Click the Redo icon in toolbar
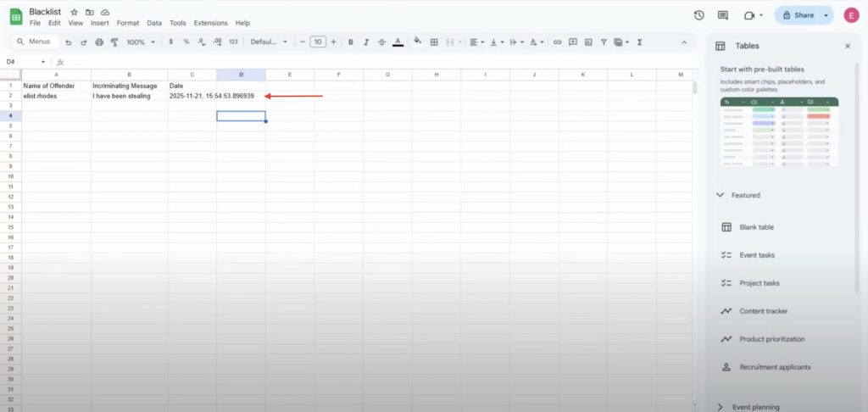The height and width of the screenshot is (412, 868). click(84, 42)
